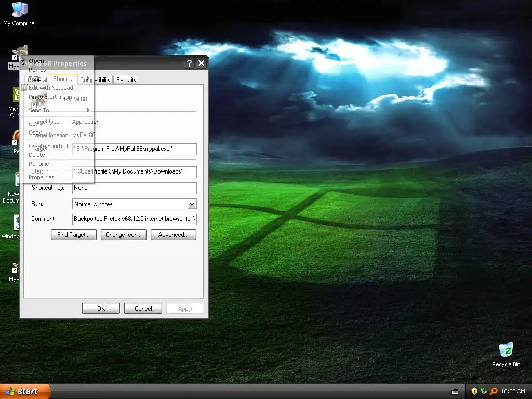
Task: Click the MyPal 68 icon inside Shortcut tab
Action: click(39, 99)
